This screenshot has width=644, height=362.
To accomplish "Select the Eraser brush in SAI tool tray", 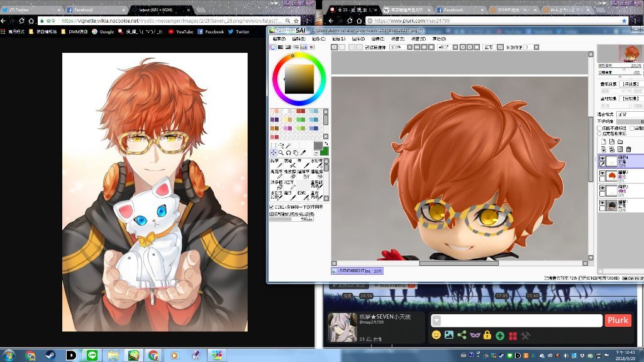I will click(x=290, y=174).
